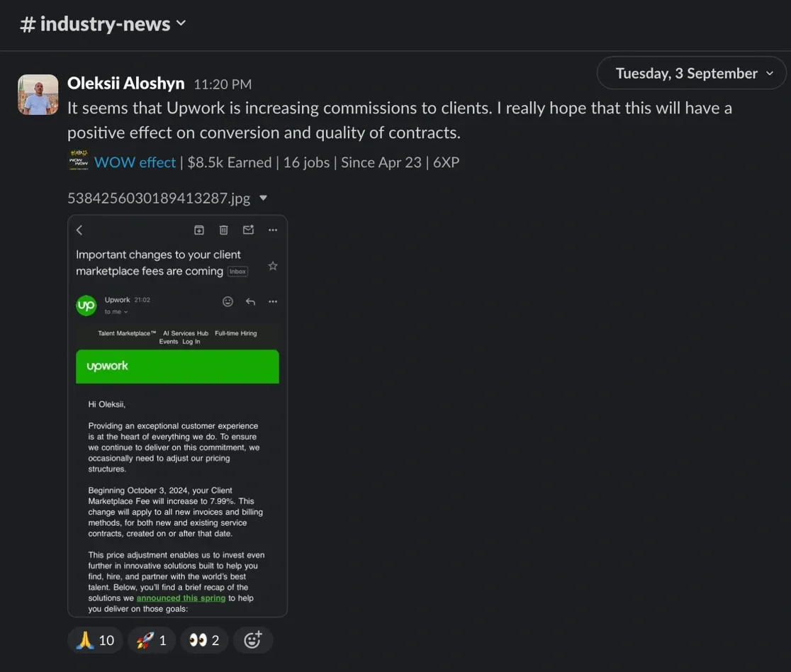Screen dimensions: 791x672
Task: Open the WOW effect link
Action: (135, 162)
